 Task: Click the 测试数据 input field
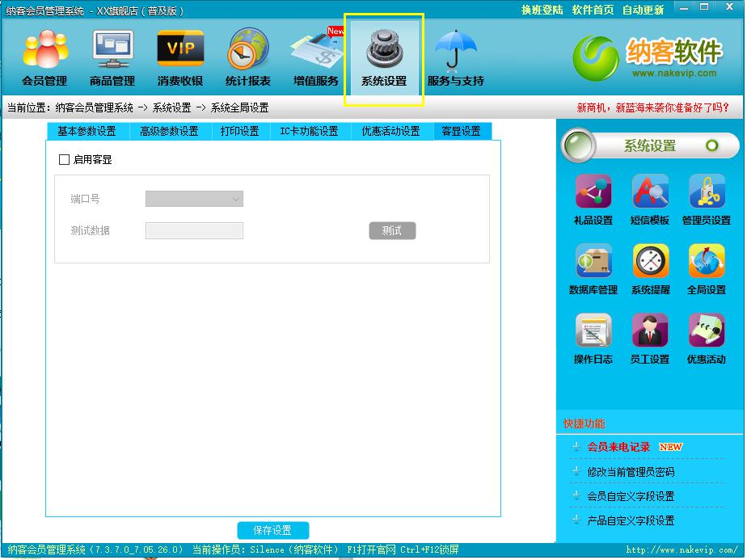click(194, 231)
